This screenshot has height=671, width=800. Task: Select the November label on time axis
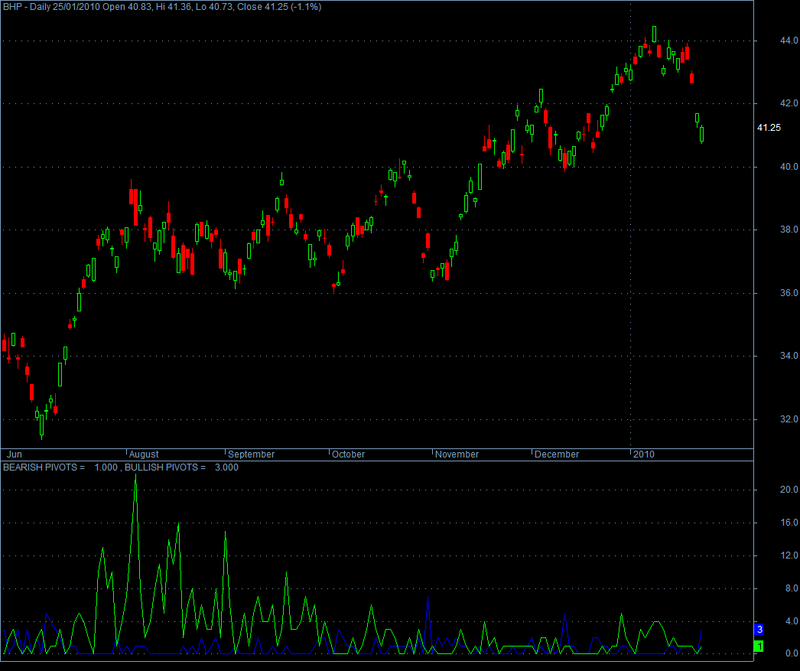[457, 454]
